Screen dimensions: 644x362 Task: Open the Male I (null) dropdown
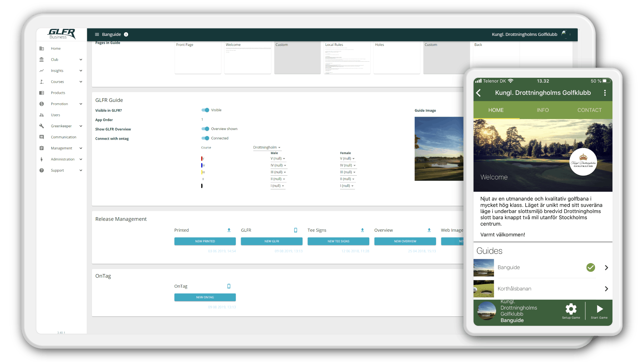pos(277,186)
